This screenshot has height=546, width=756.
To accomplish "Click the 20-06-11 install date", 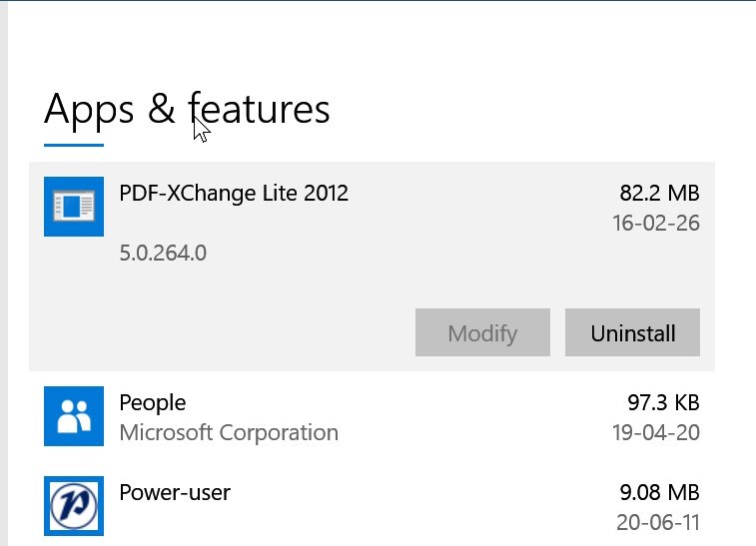I will click(656, 522).
